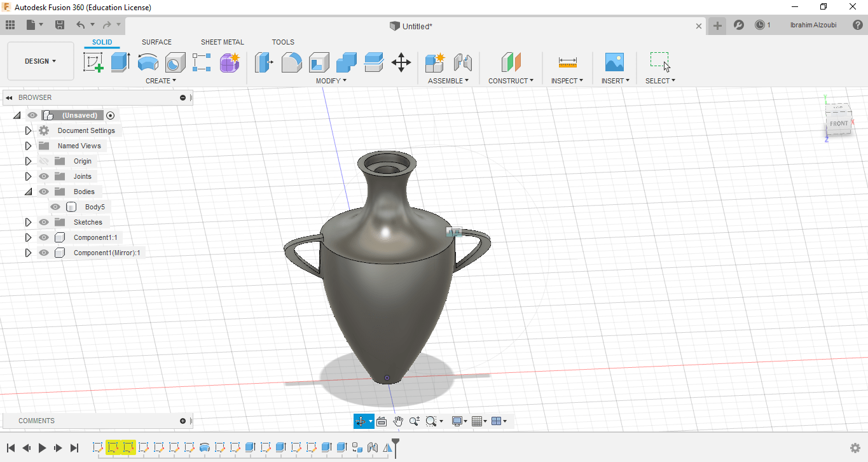This screenshot has height=462, width=868.
Task: Open the CONSTRUCT menu
Action: tap(511, 81)
